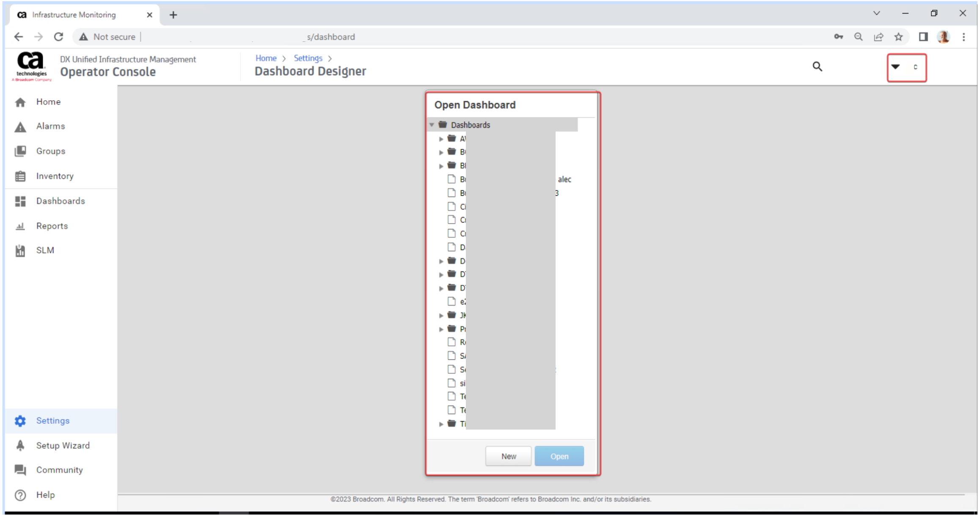Expand the folder starting with BL
The image size is (980, 515).
pyautogui.click(x=441, y=166)
